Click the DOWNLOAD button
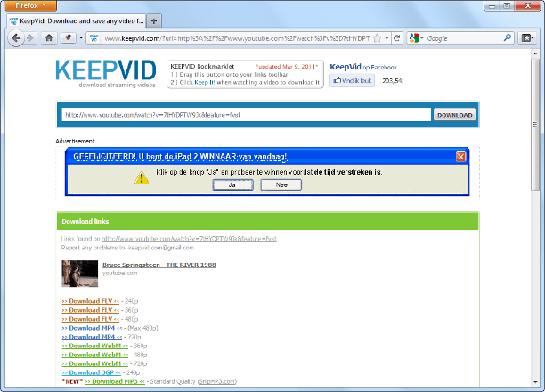545x392 pixels. (x=454, y=115)
